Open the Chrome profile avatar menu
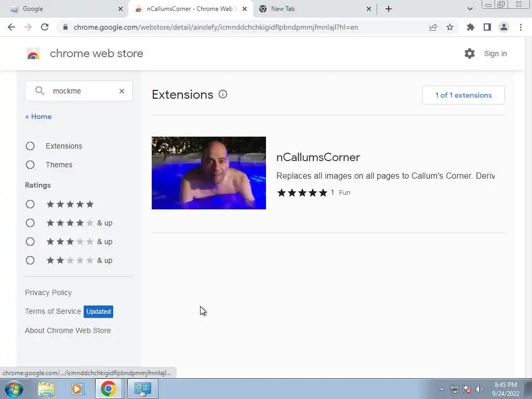Image resolution: width=532 pixels, height=399 pixels. pyautogui.click(x=504, y=27)
